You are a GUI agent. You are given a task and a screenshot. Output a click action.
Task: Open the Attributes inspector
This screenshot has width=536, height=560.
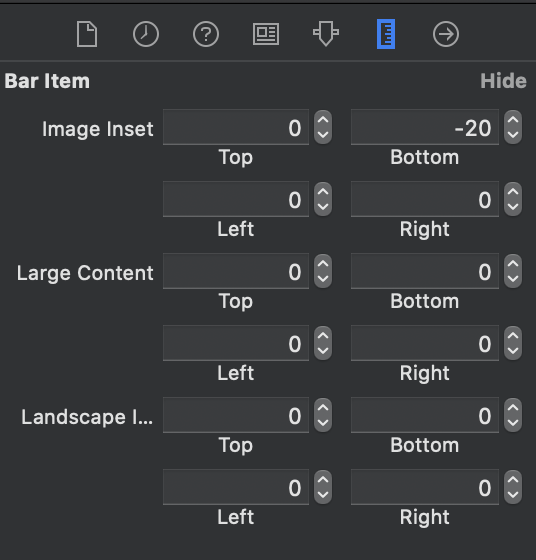click(x=326, y=34)
